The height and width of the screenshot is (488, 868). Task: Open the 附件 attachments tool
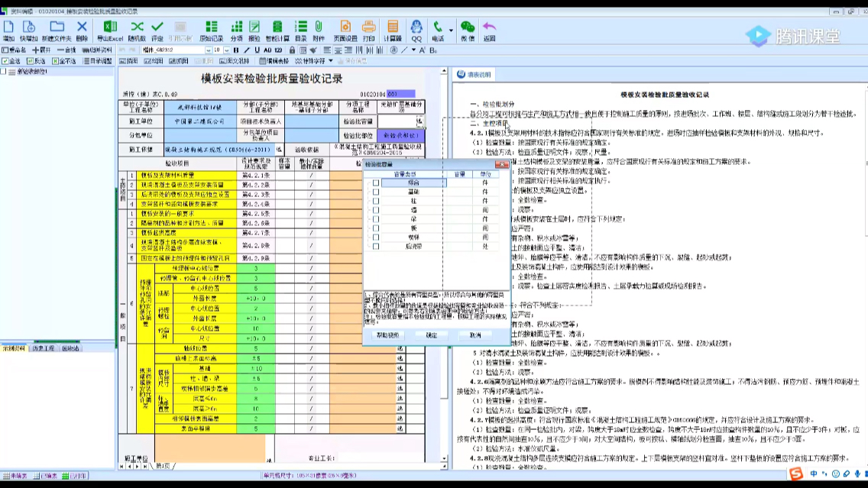coord(319,31)
